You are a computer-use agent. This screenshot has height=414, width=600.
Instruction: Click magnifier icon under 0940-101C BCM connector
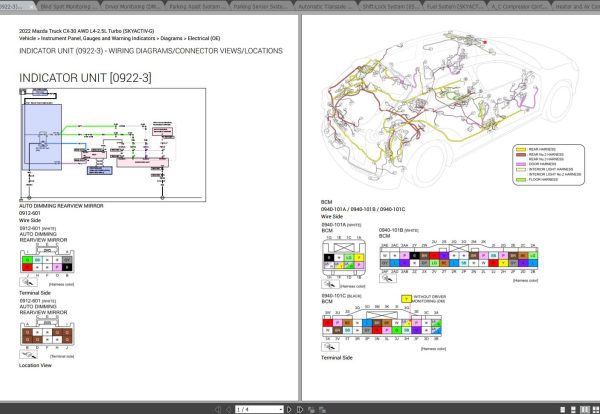pyautogui.click(x=330, y=347)
